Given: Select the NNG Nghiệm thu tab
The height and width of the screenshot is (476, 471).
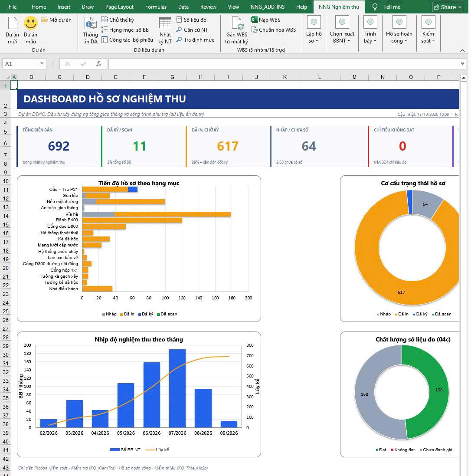Looking at the screenshot, I should [x=339, y=7].
